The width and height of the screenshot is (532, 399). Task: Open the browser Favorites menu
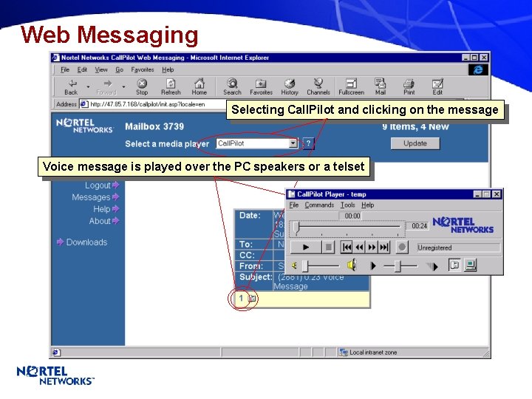[x=143, y=69]
